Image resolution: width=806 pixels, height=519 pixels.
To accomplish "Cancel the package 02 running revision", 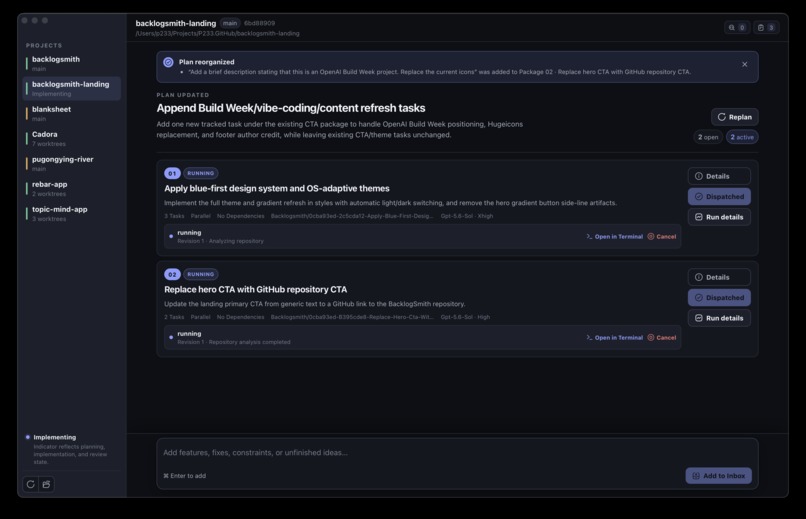I will click(x=662, y=338).
